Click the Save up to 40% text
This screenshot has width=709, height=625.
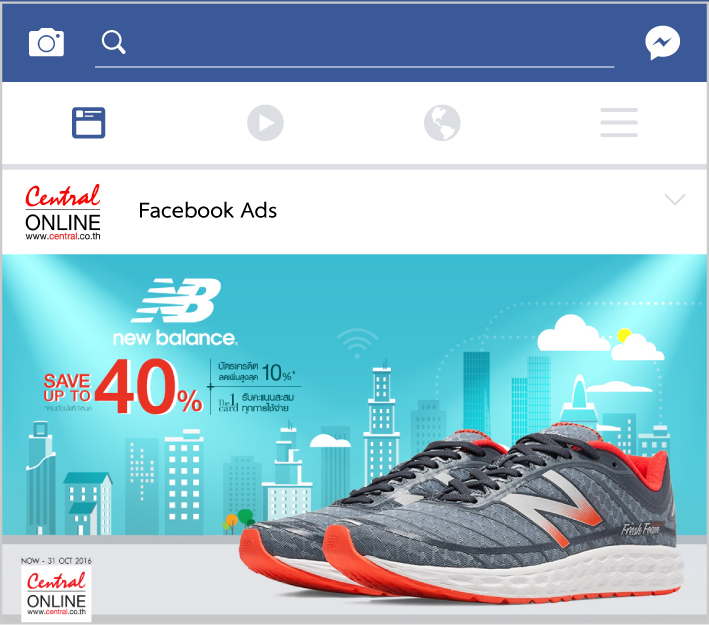click(123, 387)
